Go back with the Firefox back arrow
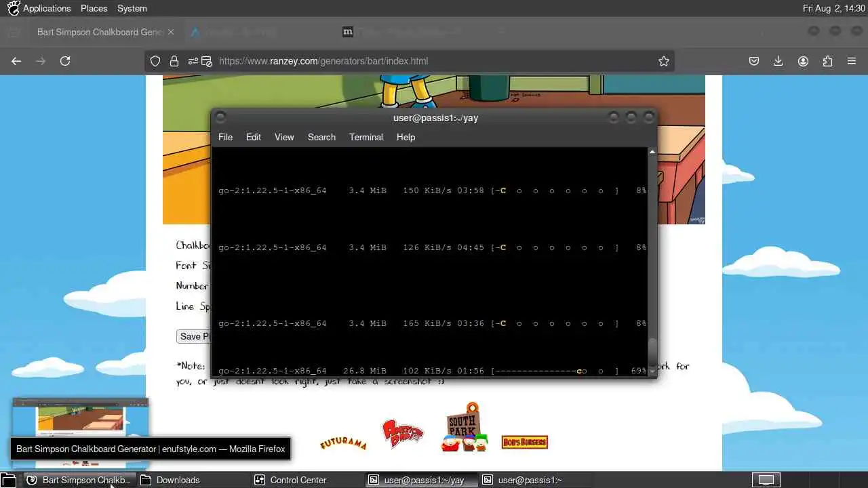 point(16,61)
